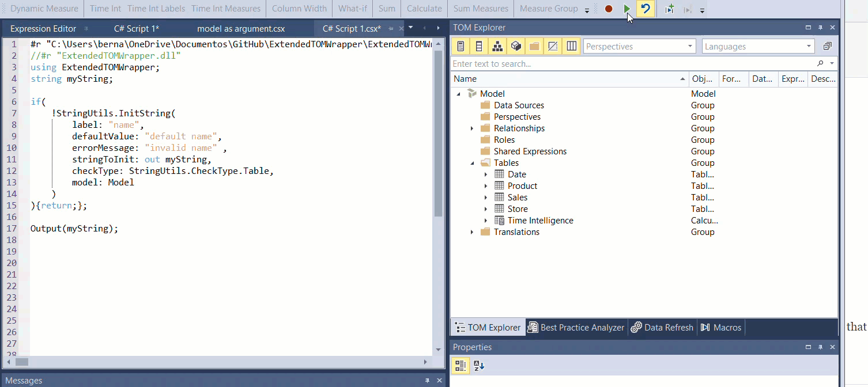
Task: Click the undo script changes arrow icon
Action: 646,9
